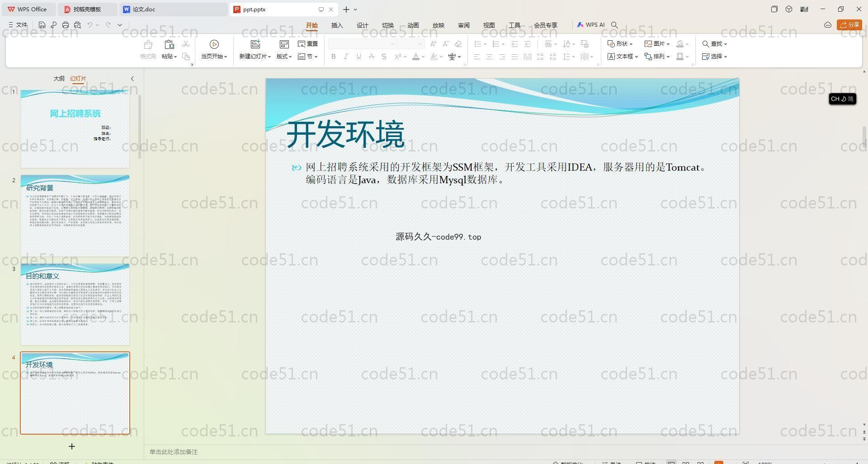
Task: Collapse the slide panel with the chevron
Action: tap(132, 79)
